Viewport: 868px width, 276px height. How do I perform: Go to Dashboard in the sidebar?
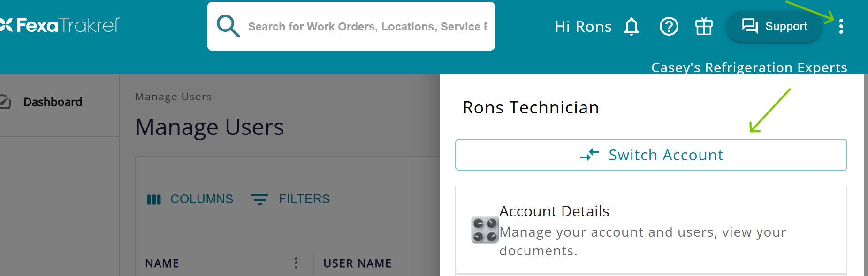point(53,102)
